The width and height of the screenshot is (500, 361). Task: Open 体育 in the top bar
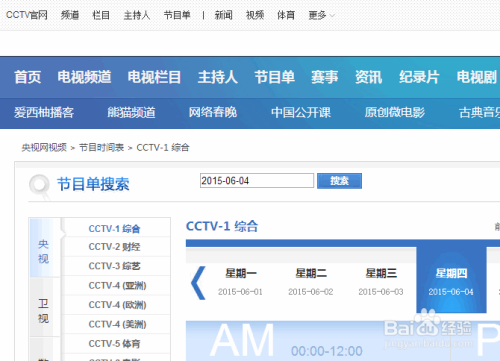(286, 15)
